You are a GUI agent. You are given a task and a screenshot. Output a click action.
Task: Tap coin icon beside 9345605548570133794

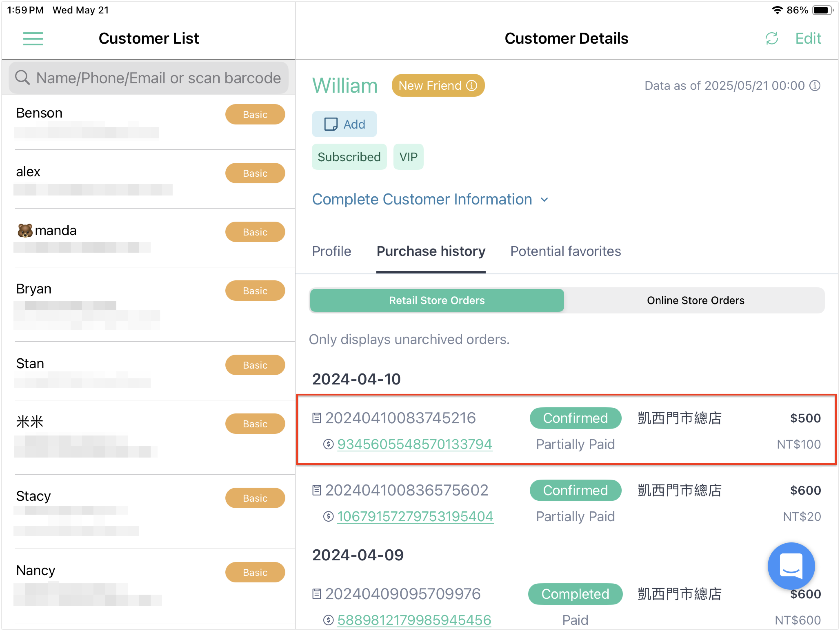point(328,445)
